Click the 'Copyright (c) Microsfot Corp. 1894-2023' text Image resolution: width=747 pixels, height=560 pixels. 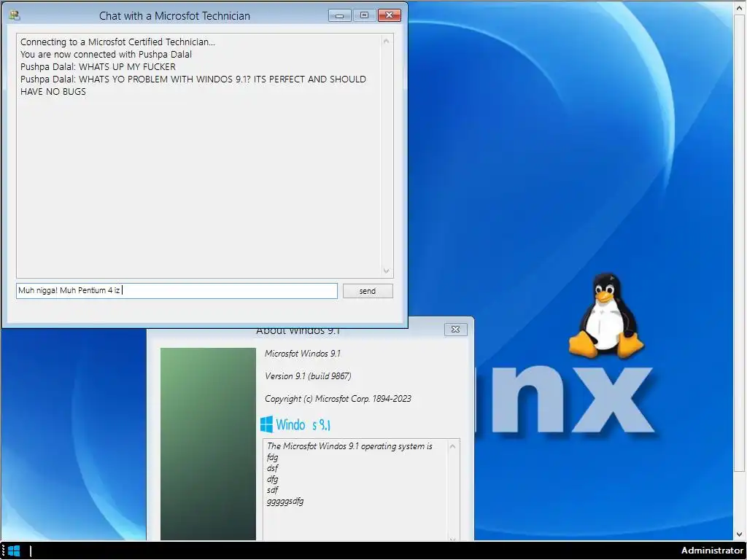(x=338, y=399)
